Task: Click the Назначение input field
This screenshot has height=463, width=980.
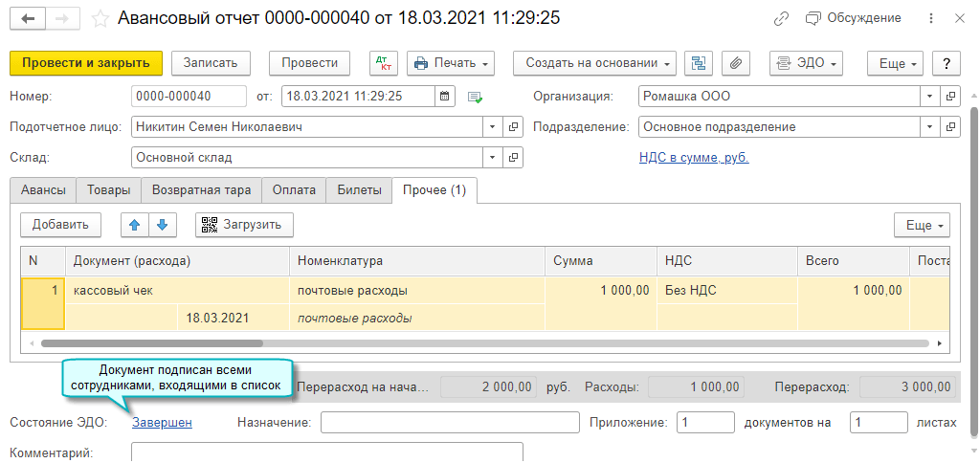Action: 450,422
